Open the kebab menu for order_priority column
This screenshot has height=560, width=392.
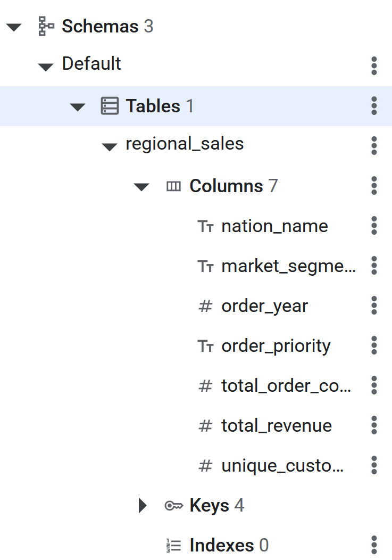click(374, 345)
